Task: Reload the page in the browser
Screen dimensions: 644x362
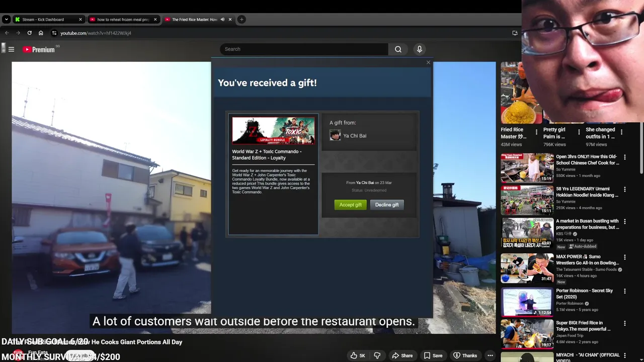Action: pos(29,33)
